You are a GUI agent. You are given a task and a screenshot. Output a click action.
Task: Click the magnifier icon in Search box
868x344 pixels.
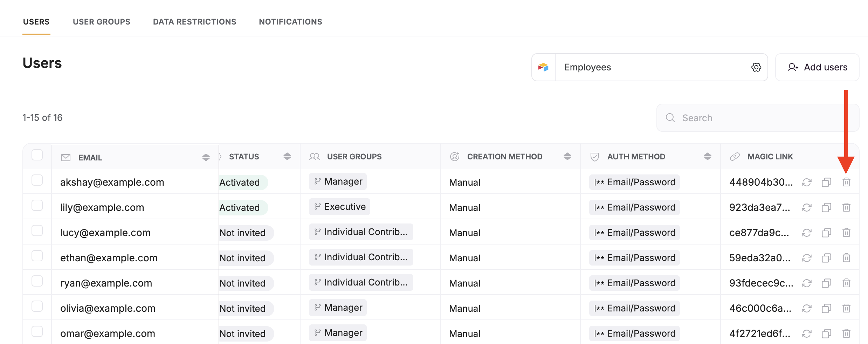coord(670,118)
